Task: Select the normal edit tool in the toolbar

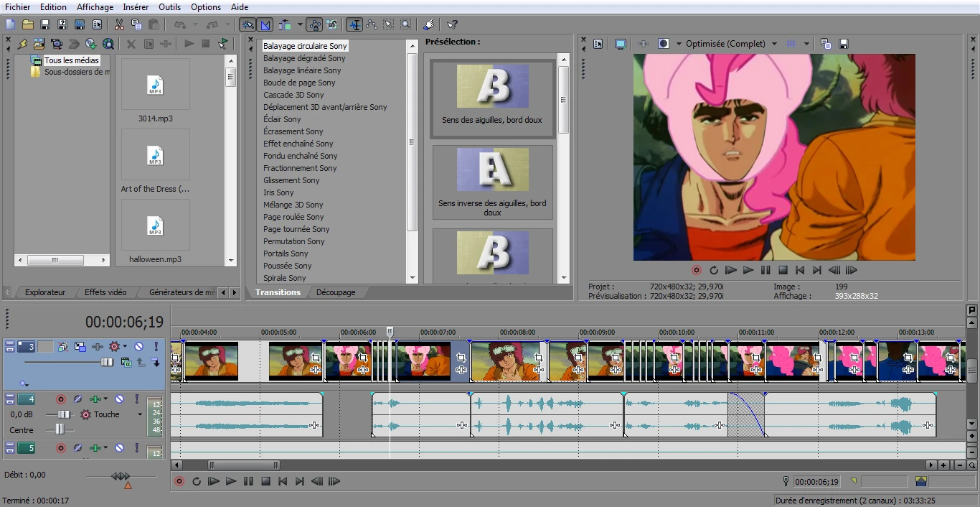Action: [x=354, y=24]
